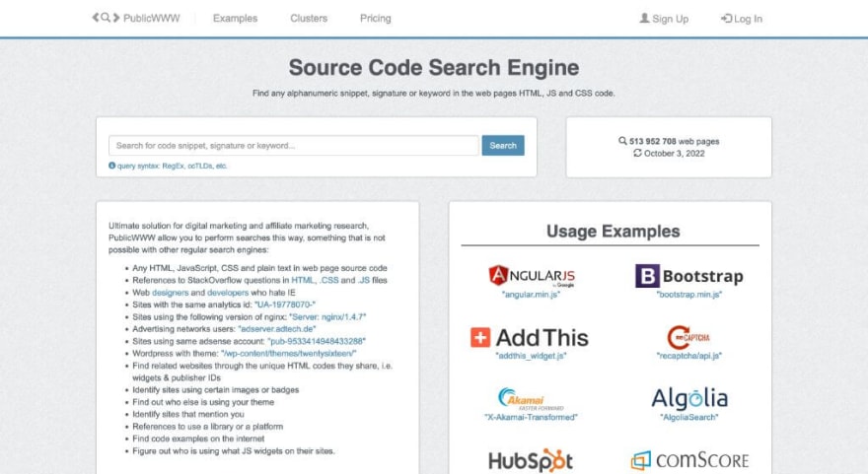This screenshot has width=868, height=474.
Task: Open the Pricing page
Action: pos(376,19)
